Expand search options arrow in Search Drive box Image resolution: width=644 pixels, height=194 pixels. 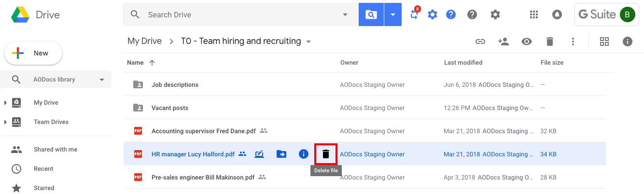[345, 14]
